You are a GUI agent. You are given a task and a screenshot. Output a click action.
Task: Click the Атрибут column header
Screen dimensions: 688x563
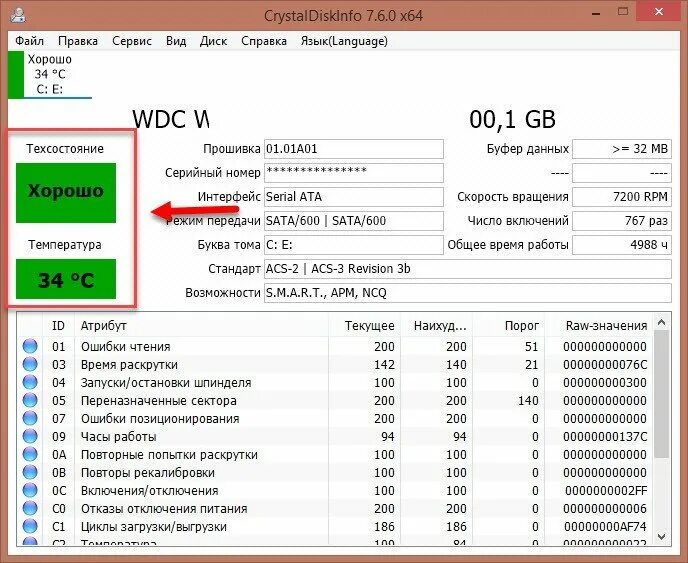pyautogui.click(x=201, y=326)
